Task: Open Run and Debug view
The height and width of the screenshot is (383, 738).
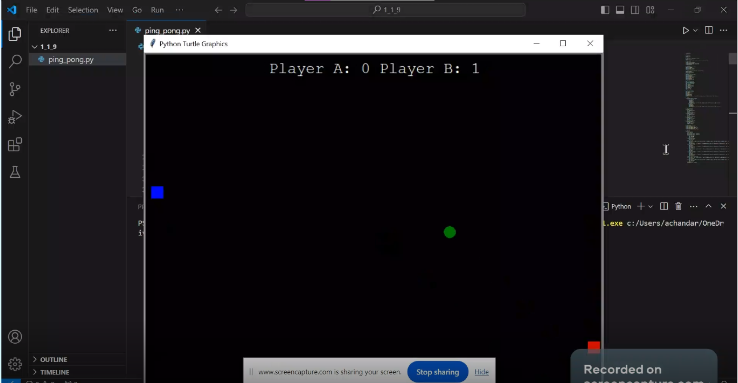Action: click(x=15, y=117)
